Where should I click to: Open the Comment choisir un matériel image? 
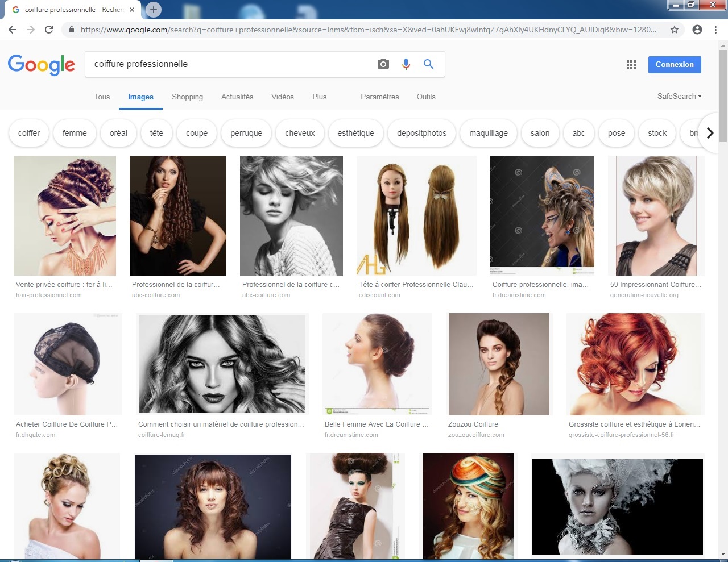(x=222, y=364)
